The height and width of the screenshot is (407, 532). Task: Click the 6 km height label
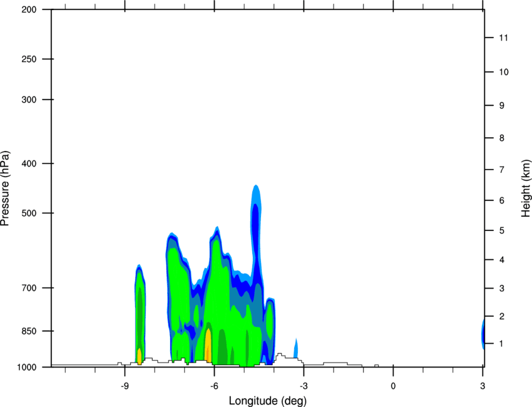tap(502, 200)
